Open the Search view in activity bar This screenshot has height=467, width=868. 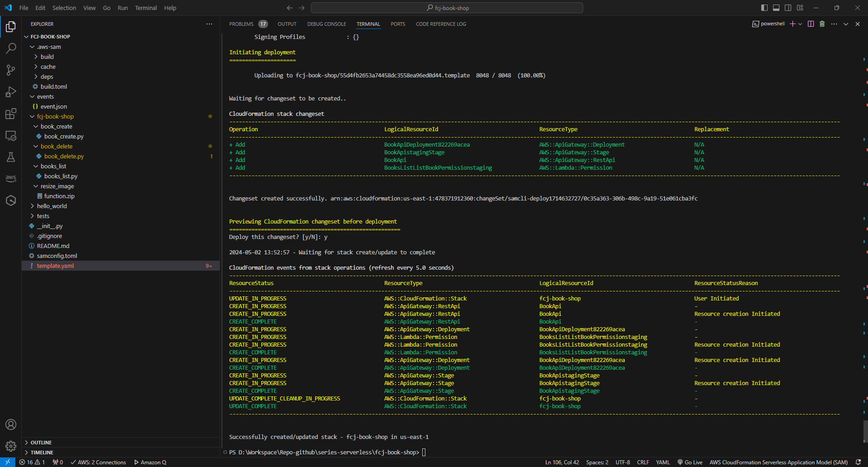[11, 48]
